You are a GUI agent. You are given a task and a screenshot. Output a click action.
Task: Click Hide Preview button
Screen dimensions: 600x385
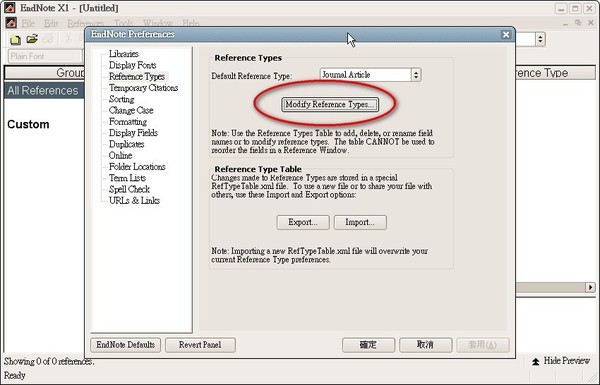point(561,361)
